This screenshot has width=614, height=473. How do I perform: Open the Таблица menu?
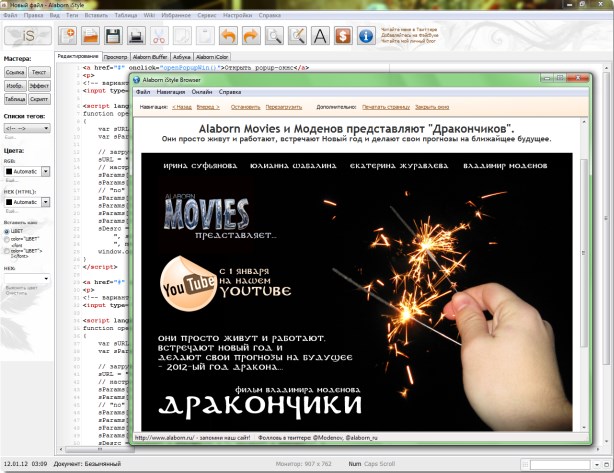coord(126,15)
